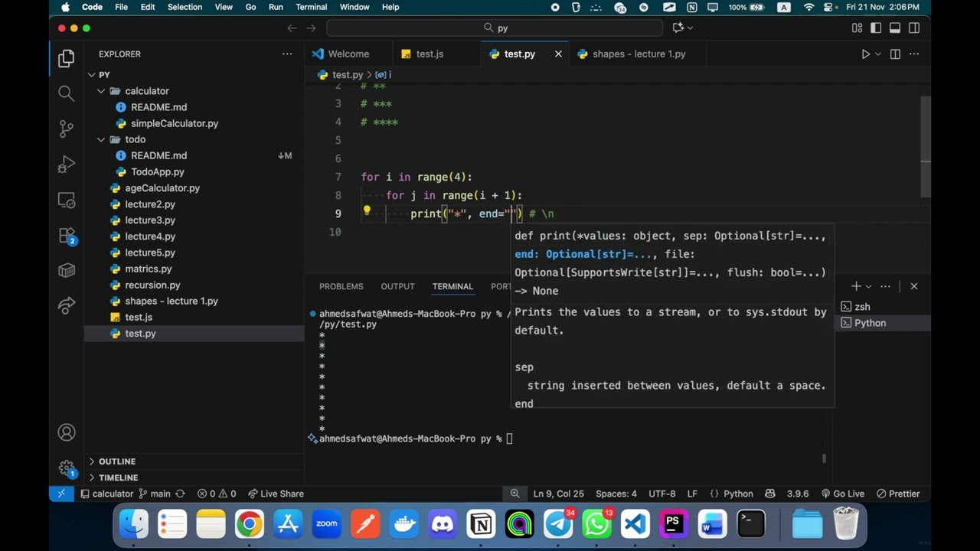Switch to the test.js tab
Screen dimensions: 980x551
coord(430,54)
